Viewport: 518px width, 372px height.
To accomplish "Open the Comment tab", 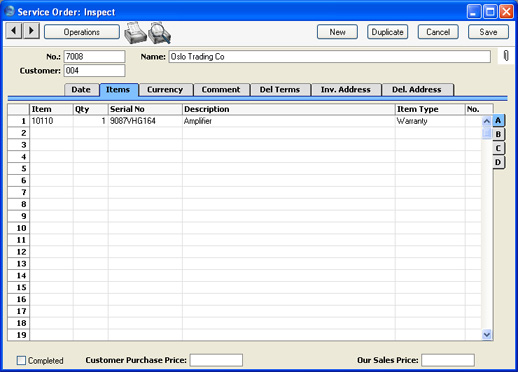I will (x=221, y=90).
